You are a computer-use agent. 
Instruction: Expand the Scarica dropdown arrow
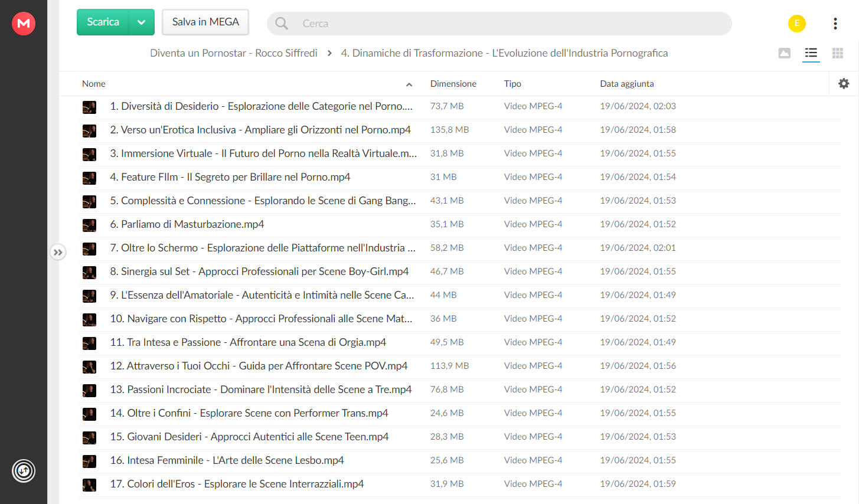(142, 22)
